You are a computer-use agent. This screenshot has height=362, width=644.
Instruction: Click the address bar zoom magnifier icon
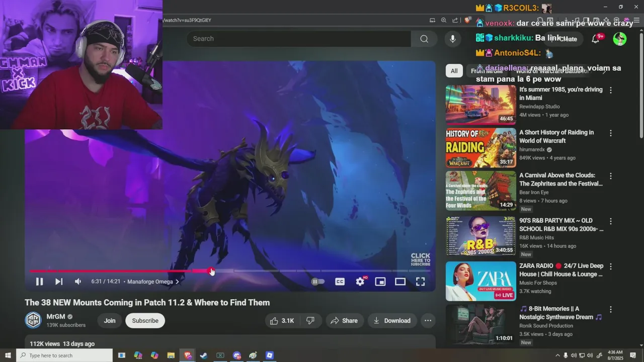444,20
